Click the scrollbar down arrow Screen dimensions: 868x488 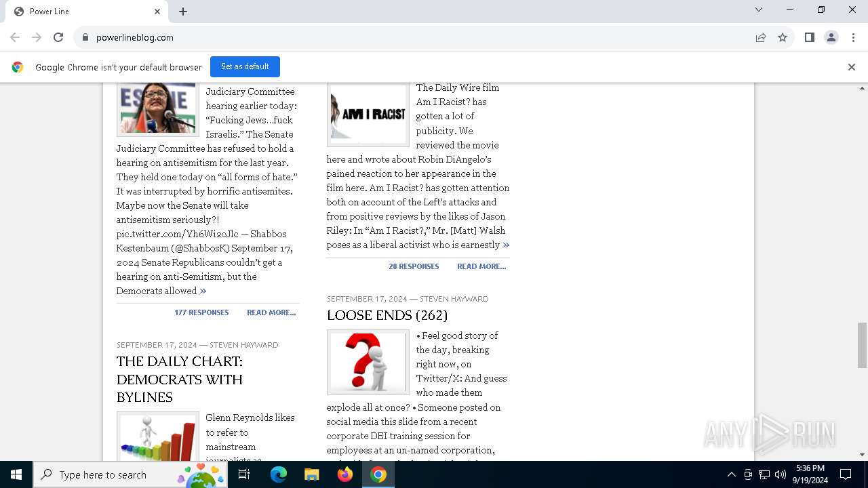pyautogui.click(x=863, y=455)
